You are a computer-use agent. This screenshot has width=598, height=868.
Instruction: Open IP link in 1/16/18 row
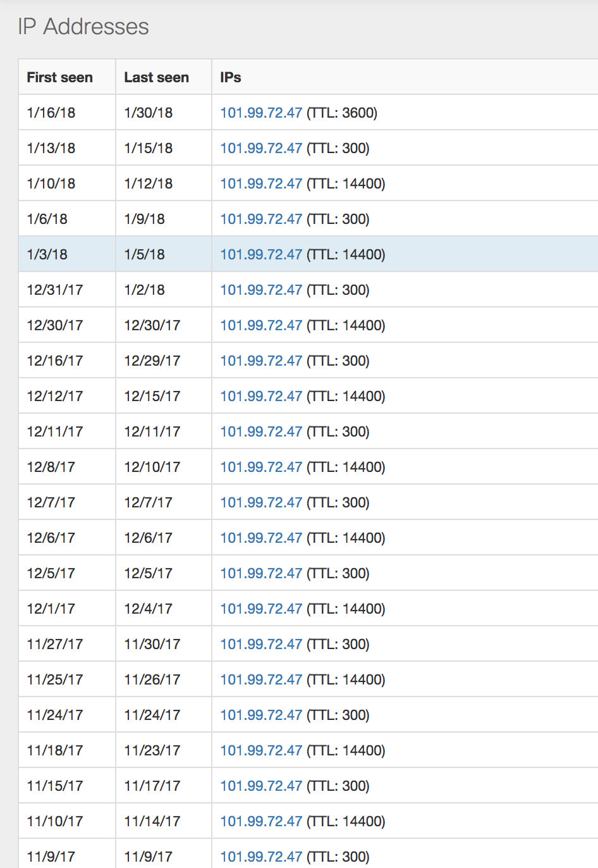tap(261, 113)
